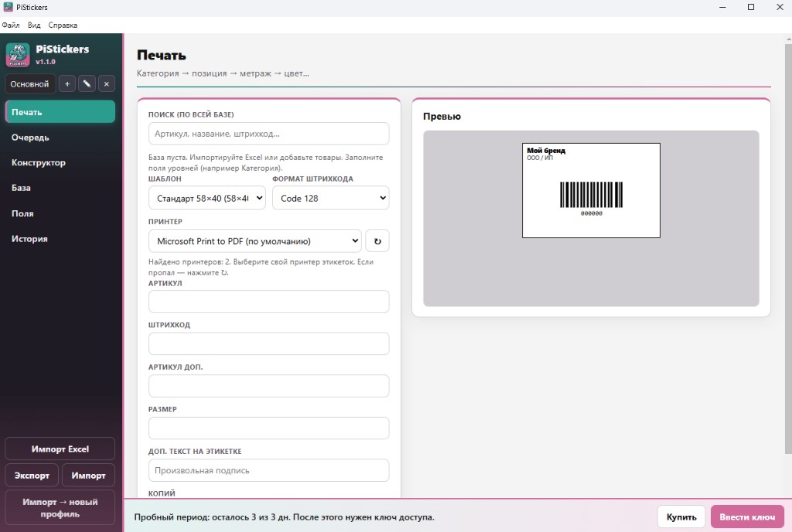Click the PiStickers title bar app icon
The image size is (792, 532).
coord(8,7)
